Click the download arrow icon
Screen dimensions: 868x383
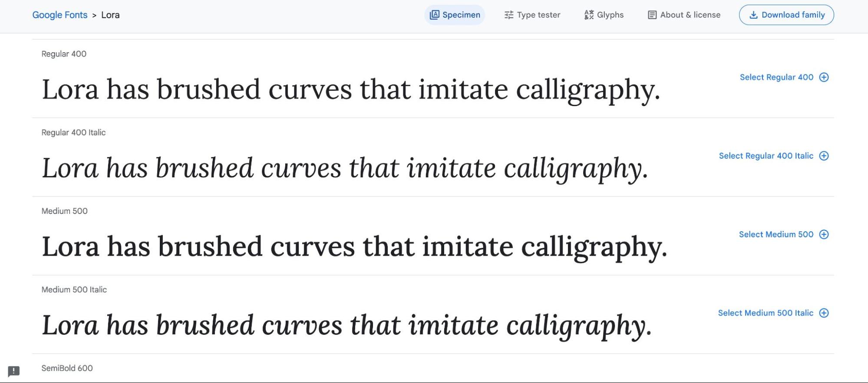(753, 15)
